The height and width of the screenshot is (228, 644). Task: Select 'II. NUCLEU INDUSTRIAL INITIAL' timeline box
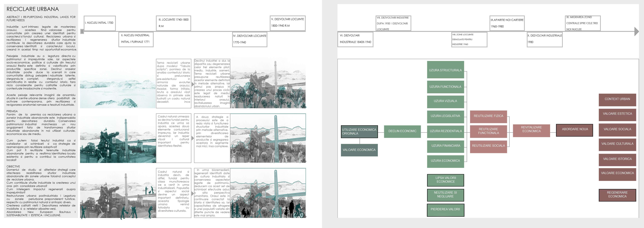coord(136,39)
